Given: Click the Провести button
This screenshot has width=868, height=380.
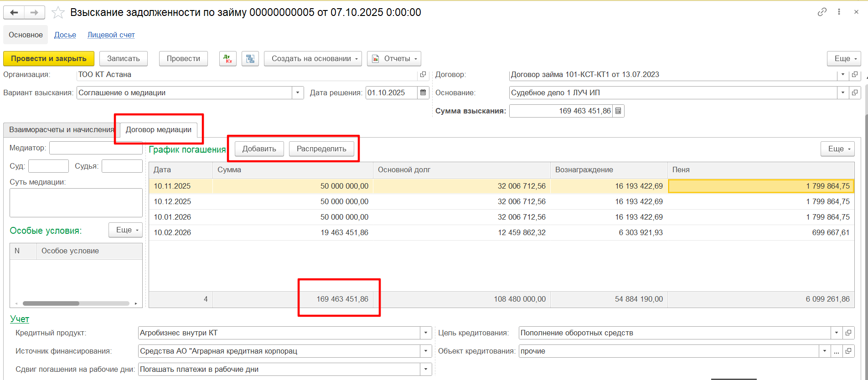Looking at the screenshot, I should 183,58.
